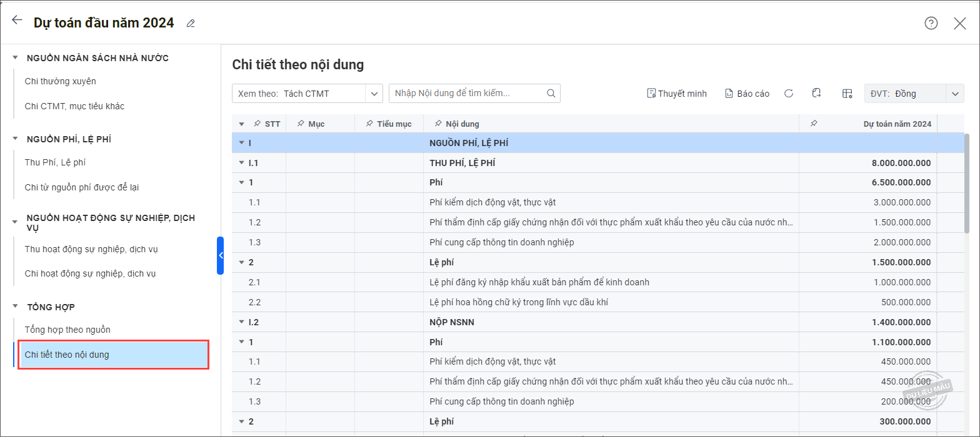The image size is (980, 437).
Task: Select Chi thường xuyên in sidebar
Action: coord(60,81)
